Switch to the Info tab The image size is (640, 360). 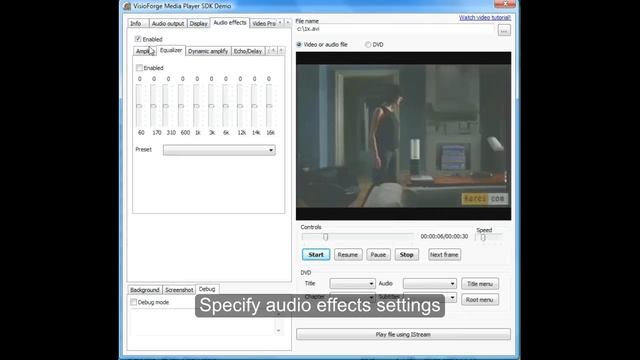coord(138,24)
